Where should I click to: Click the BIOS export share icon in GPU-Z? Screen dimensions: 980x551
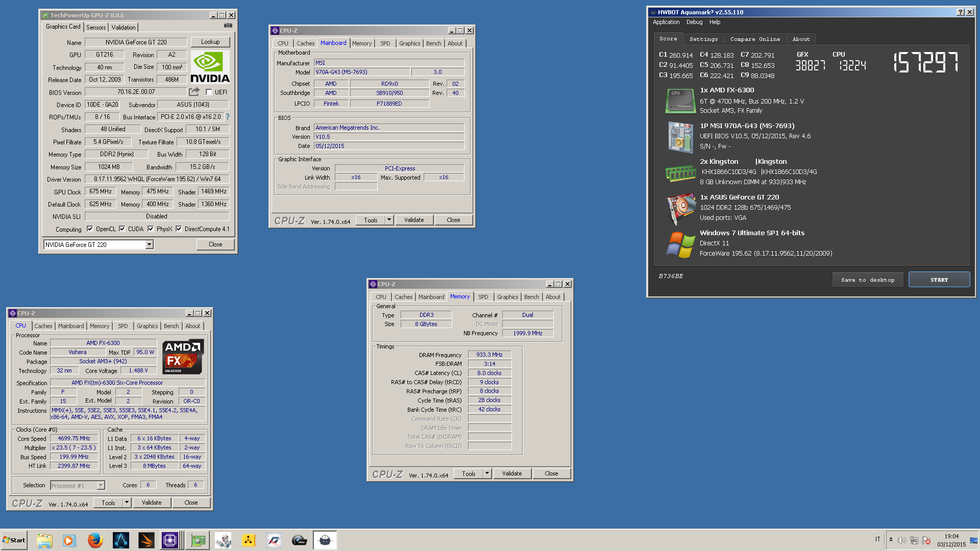(194, 92)
